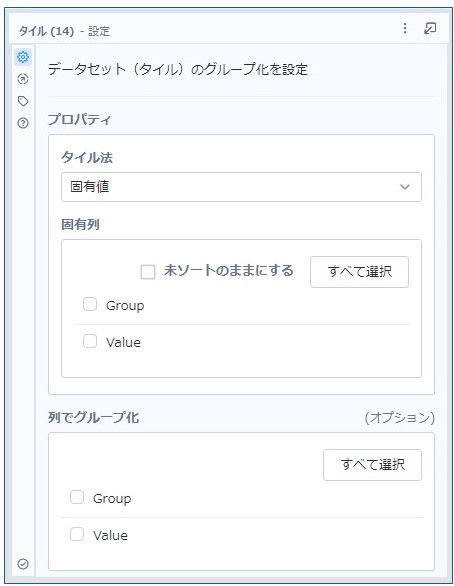Image resolution: width=454 pixels, height=586 pixels.
Task: Check Group in 固有列 list
Action: [90, 305]
